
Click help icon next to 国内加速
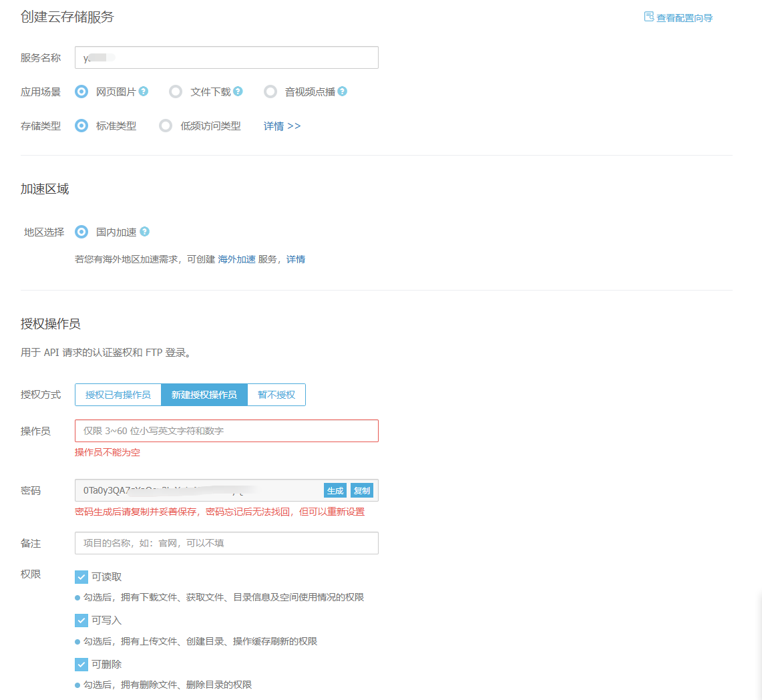(144, 232)
